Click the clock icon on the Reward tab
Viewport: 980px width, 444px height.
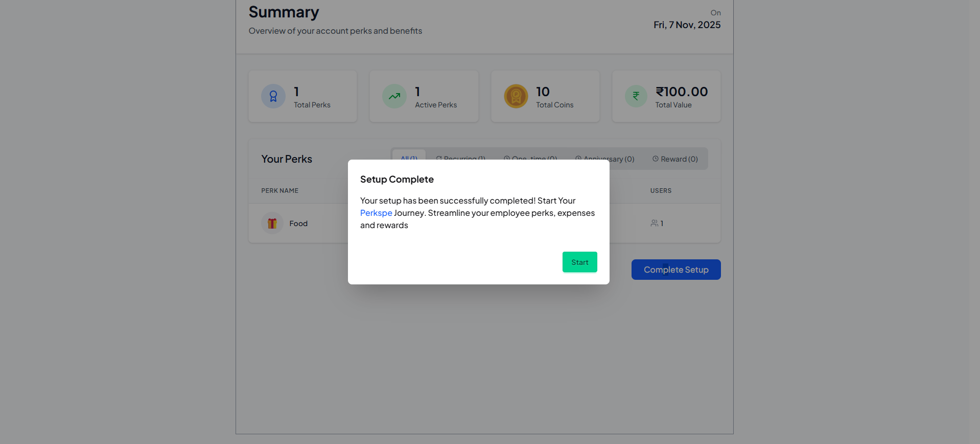click(x=655, y=159)
